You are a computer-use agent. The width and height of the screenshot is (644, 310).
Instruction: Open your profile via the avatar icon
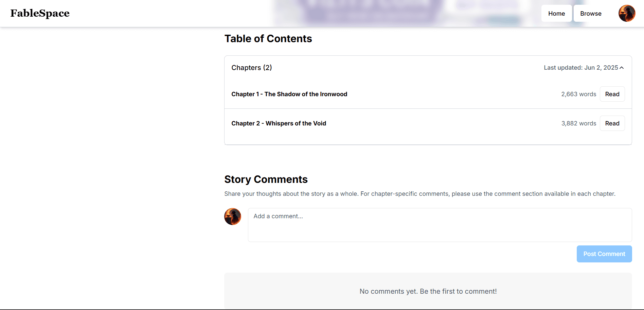coord(627,13)
